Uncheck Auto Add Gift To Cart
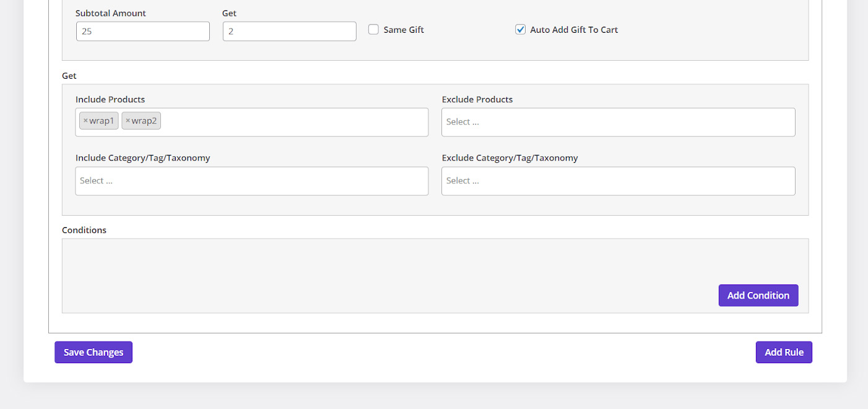Screen dimensions: 868x409 click(520, 29)
